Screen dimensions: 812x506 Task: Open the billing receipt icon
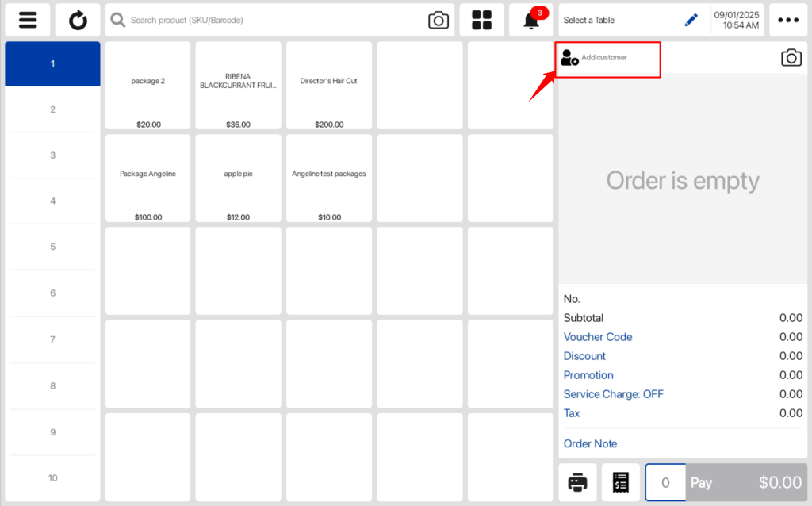[x=620, y=482]
